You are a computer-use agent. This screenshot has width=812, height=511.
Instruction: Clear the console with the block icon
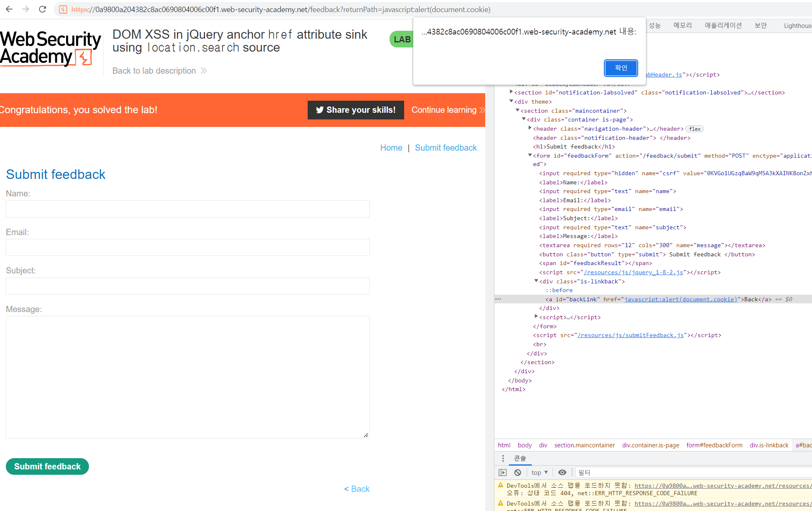(518, 472)
